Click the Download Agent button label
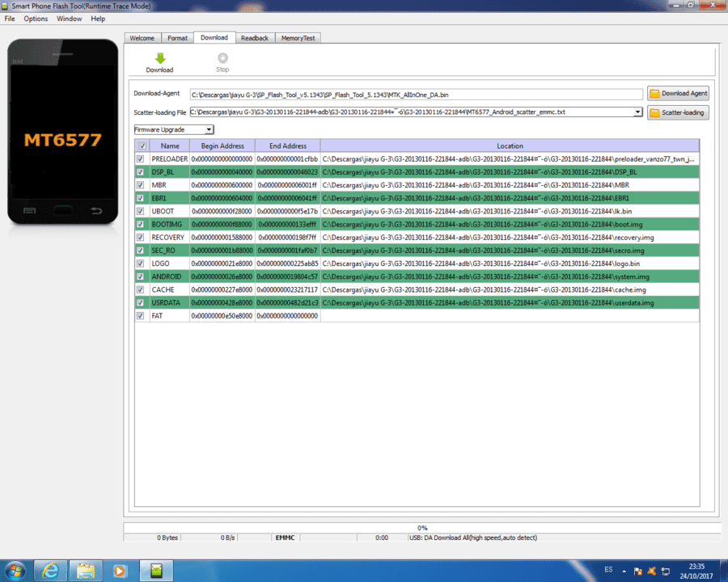 tap(684, 93)
